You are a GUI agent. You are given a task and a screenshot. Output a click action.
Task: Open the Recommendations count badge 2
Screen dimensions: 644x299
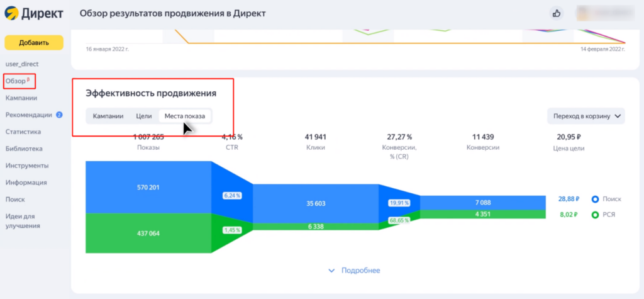pyautogui.click(x=59, y=115)
